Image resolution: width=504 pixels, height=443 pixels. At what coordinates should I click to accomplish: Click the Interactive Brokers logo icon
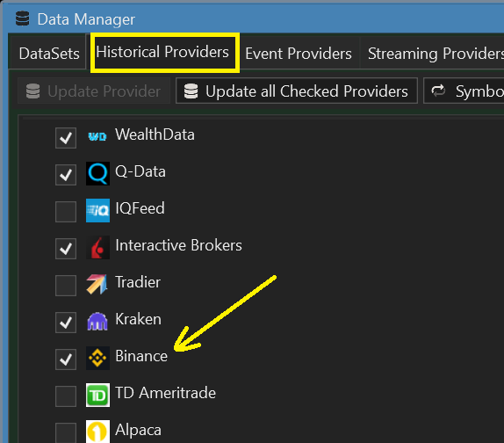[x=97, y=247]
